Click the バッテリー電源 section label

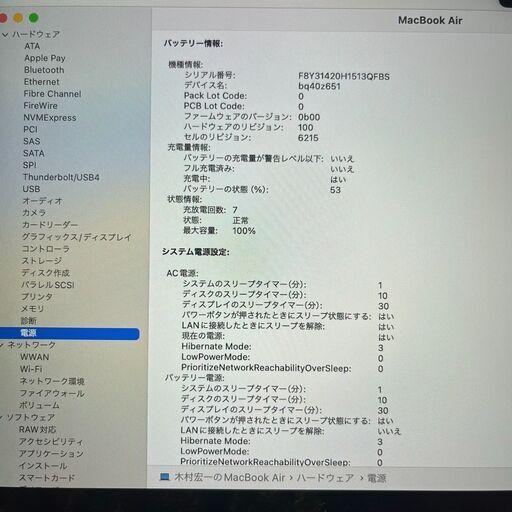click(x=195, y=378)
